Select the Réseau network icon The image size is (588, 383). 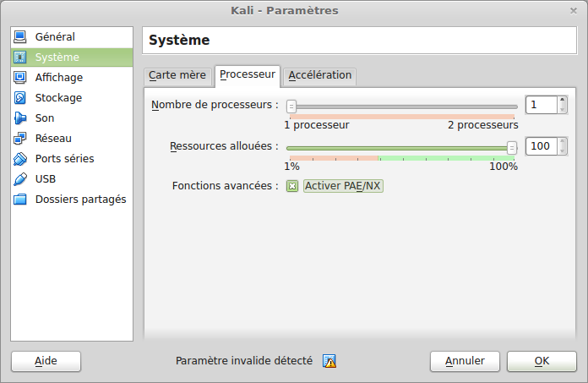tap(21, 139)
